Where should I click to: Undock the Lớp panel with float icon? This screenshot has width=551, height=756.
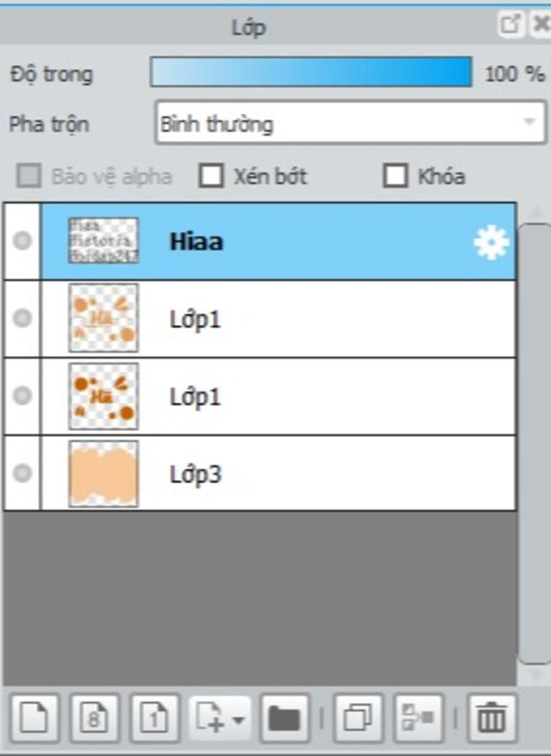click(x=510, y=24)
